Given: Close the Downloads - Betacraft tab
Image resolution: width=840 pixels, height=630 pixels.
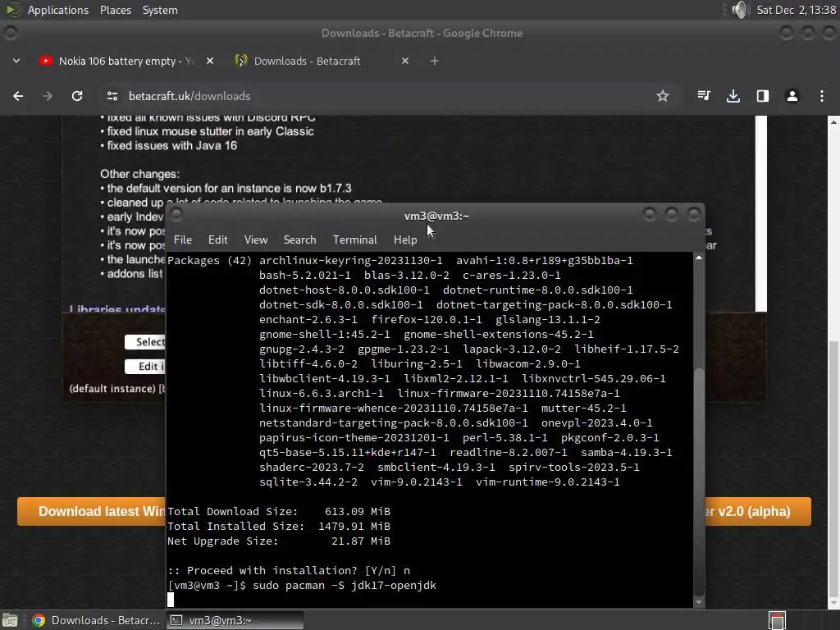Looking at the screenshot, I should pos(405,61).
